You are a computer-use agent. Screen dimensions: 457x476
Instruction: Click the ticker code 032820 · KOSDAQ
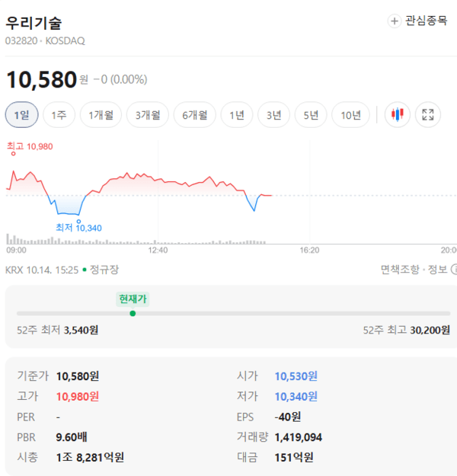click(45, 40)
